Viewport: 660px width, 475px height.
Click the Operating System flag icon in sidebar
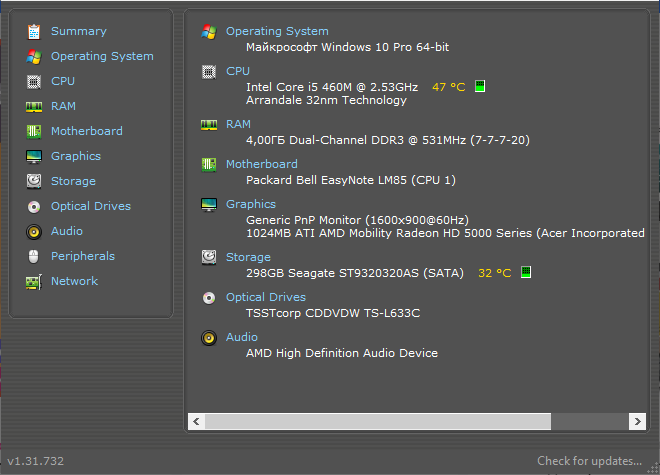pos(34,57)
